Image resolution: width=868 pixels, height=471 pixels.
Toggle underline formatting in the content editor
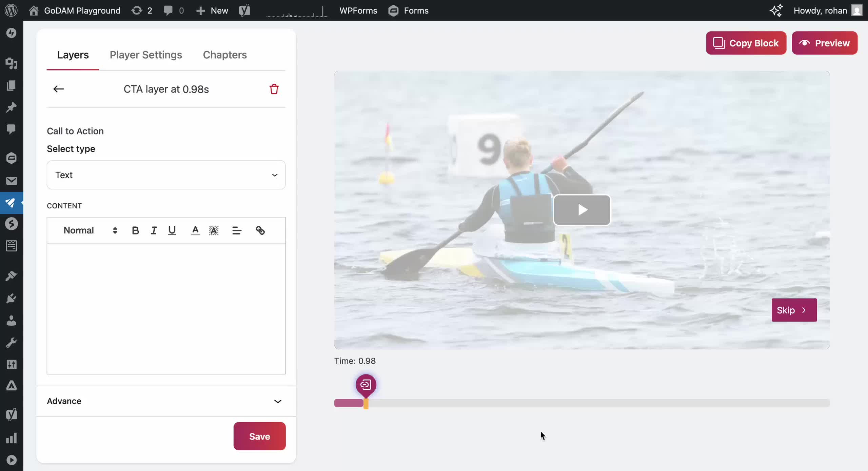point(172,230)
